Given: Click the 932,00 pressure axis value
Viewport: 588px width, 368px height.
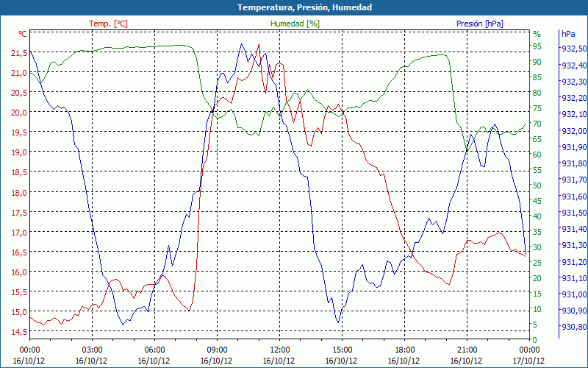Looking at the screenshot, I should [574, 131].
